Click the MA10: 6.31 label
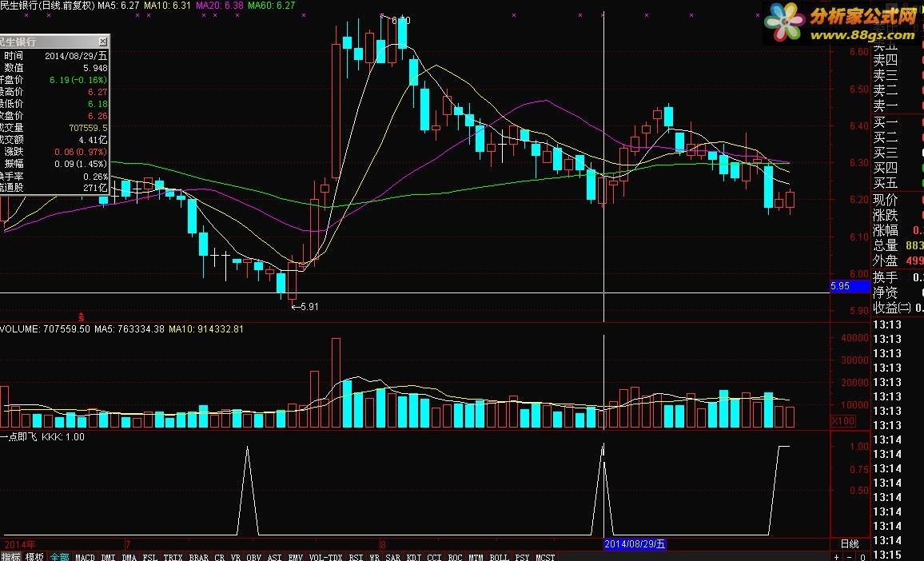The image size is (924, 561). [167, 6]
